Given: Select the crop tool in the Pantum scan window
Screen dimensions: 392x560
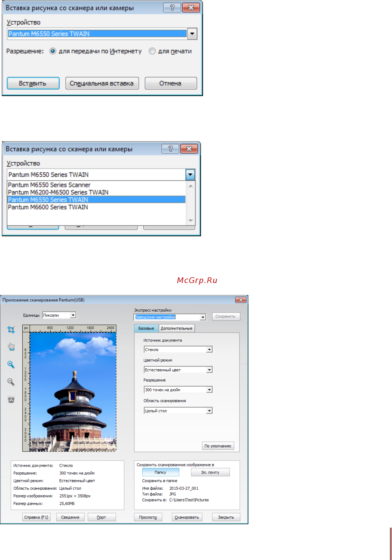Looking at the screenshot, I should 11,330.
